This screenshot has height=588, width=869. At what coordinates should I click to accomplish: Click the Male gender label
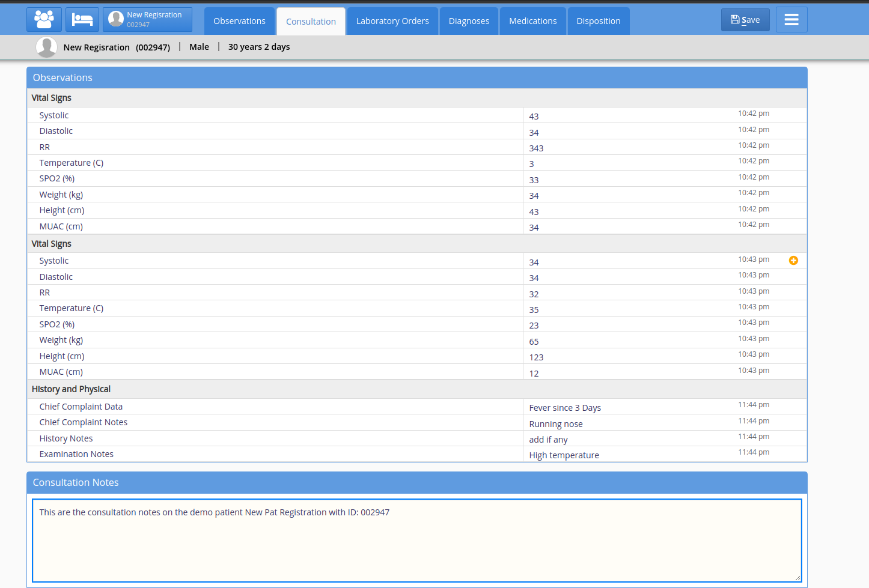[199, 47]
